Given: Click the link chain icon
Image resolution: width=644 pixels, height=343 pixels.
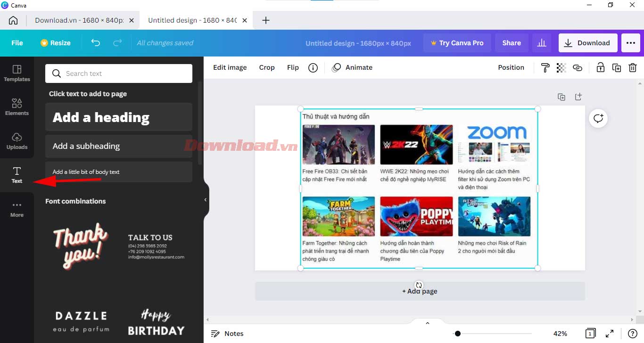Looking at the screenshot, I should pyautogui.click(x=578, y=68).
